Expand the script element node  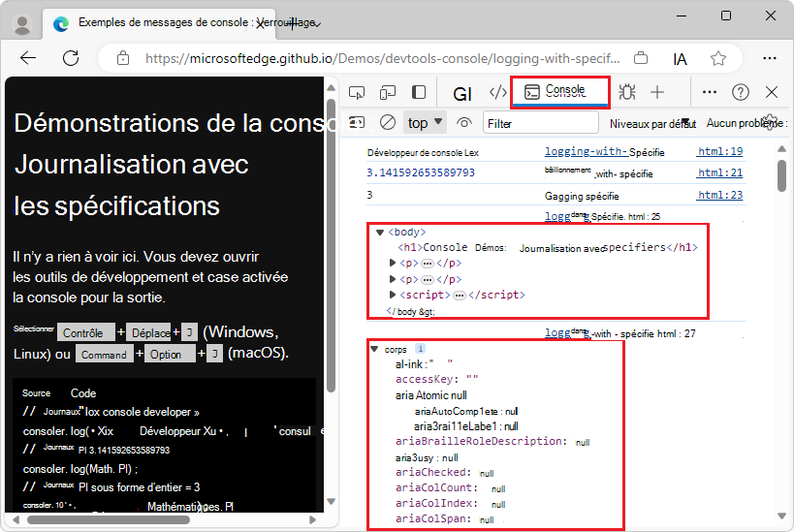(x=392, y=294)
